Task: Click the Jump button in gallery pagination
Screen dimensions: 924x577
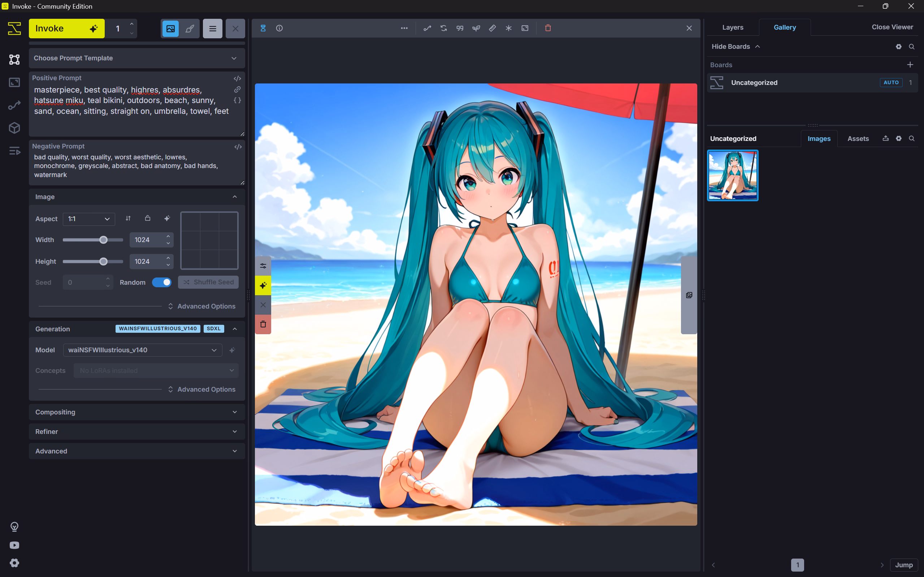Action: [x=904, y=565]
